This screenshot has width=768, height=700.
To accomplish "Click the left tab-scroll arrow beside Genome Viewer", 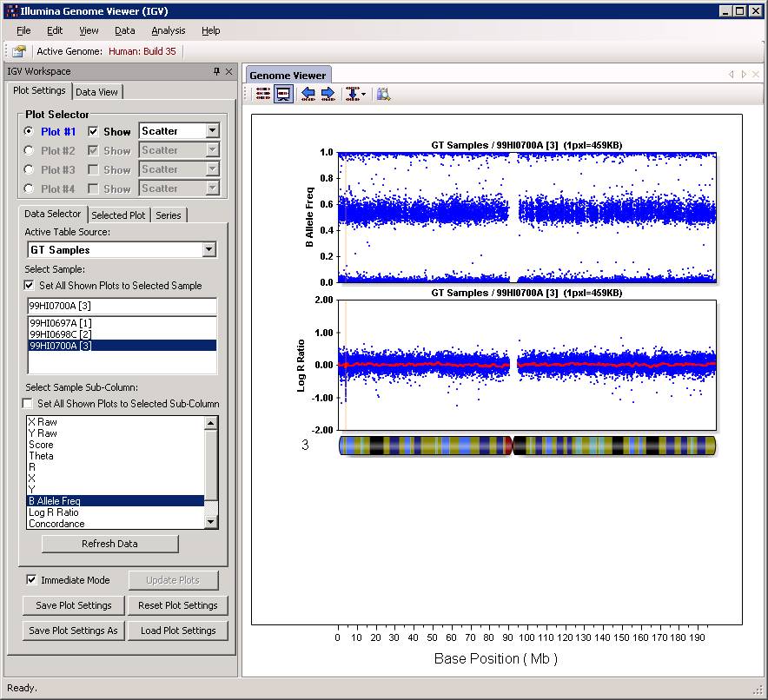I will pyautogui.click(x=732, y=75).
